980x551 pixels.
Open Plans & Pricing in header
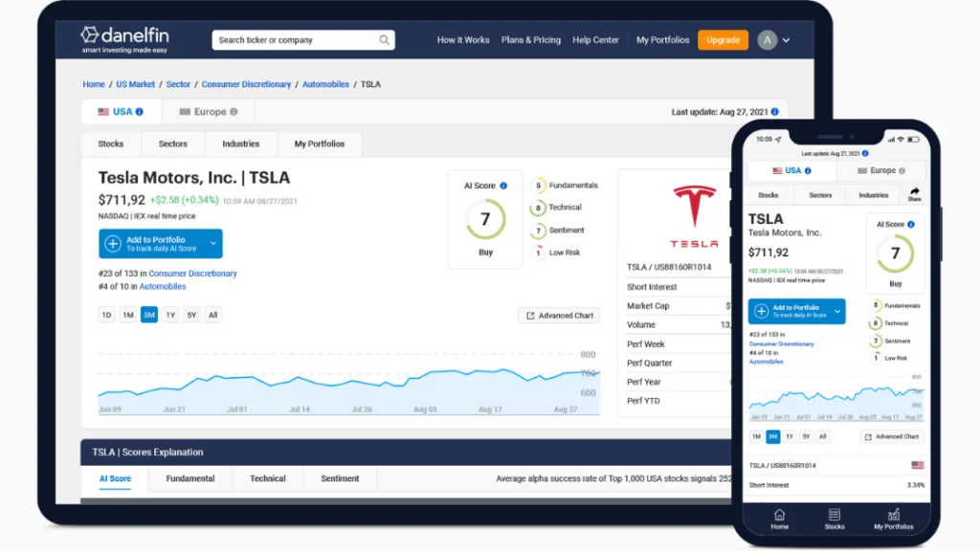point(530,40)
